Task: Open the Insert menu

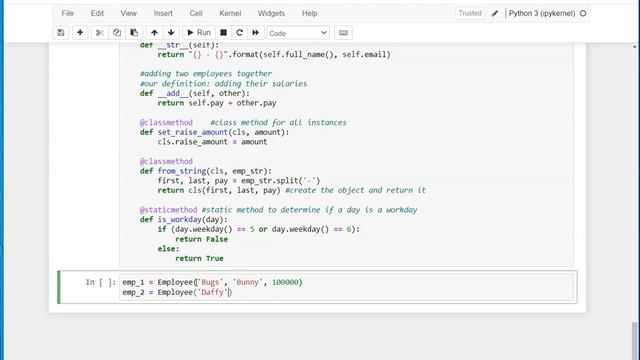Action: [163, 13]
